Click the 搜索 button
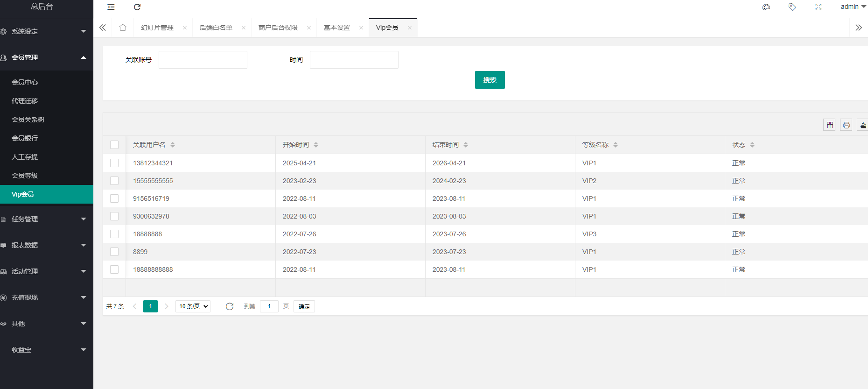Image resolution: width=868 pixels, height=389 pixels. [490, 80]
